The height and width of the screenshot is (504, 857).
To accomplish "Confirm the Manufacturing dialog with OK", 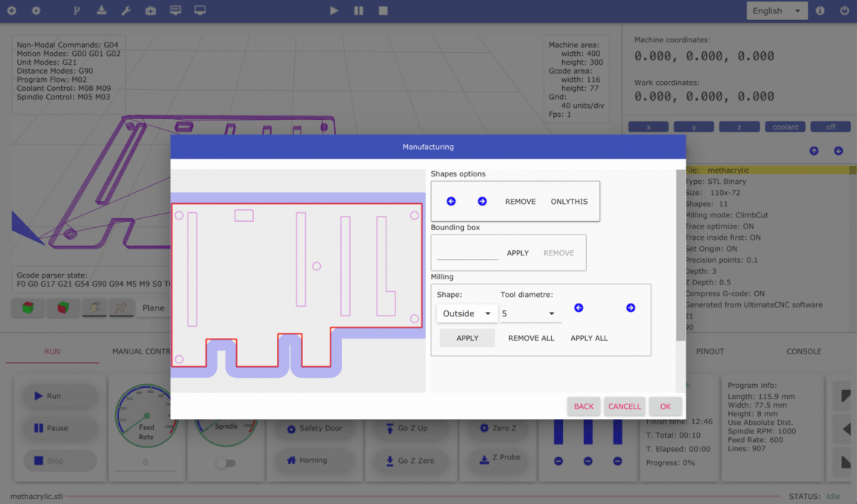I will [x=665, y=406].
